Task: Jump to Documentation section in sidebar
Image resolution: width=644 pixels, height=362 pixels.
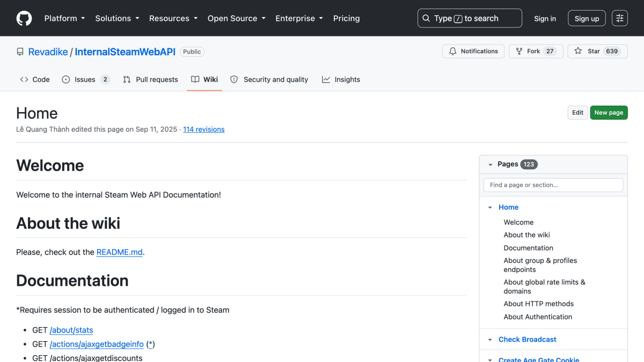Action: coord(528,248)
